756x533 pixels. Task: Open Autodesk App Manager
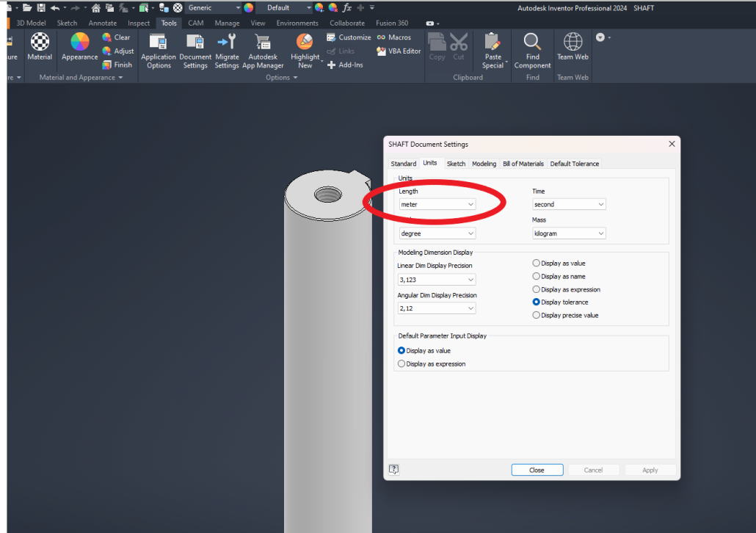click(x=263, y=51)
